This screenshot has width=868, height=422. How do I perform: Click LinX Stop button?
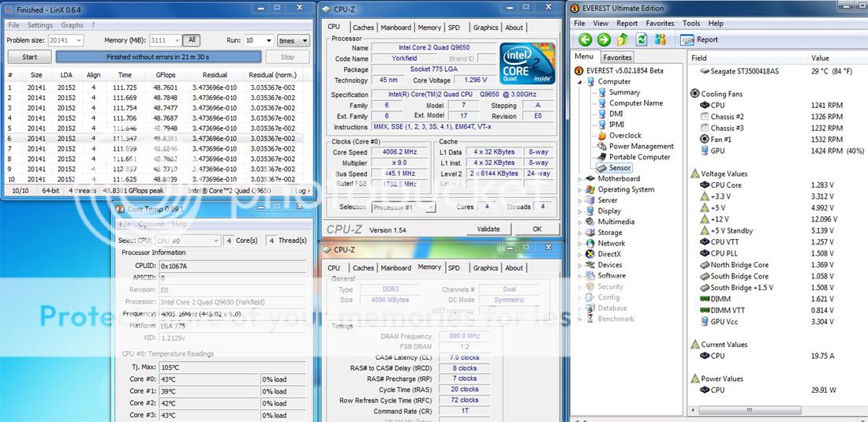(x=287, y=57)
